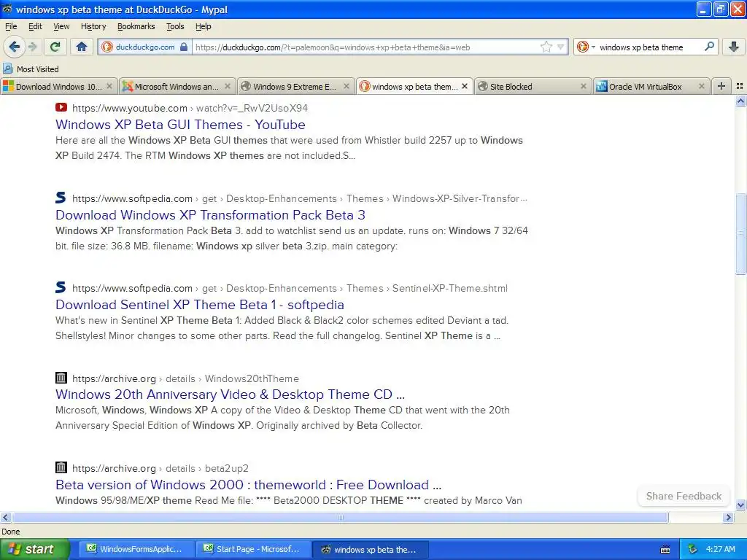Image resolution: width=747 pixels, height=560 pixels.
Task: Click the on-screen keyboard tray icon
Action: (665, 550)
